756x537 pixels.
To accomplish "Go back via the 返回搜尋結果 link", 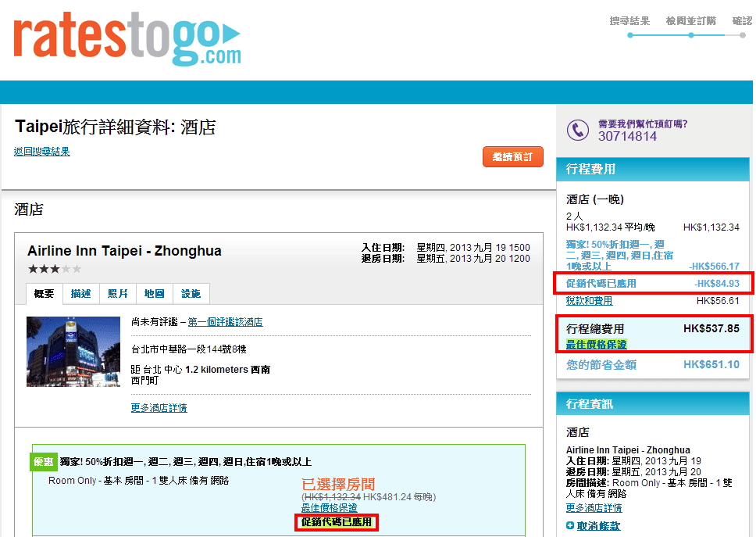I will pos(42,152).
